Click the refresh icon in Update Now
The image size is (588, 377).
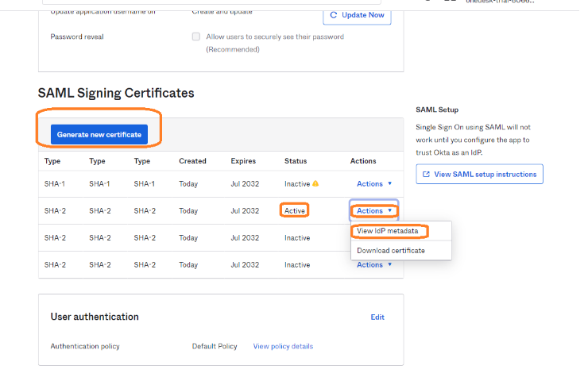pyautogui.click(x=335, y=15)
